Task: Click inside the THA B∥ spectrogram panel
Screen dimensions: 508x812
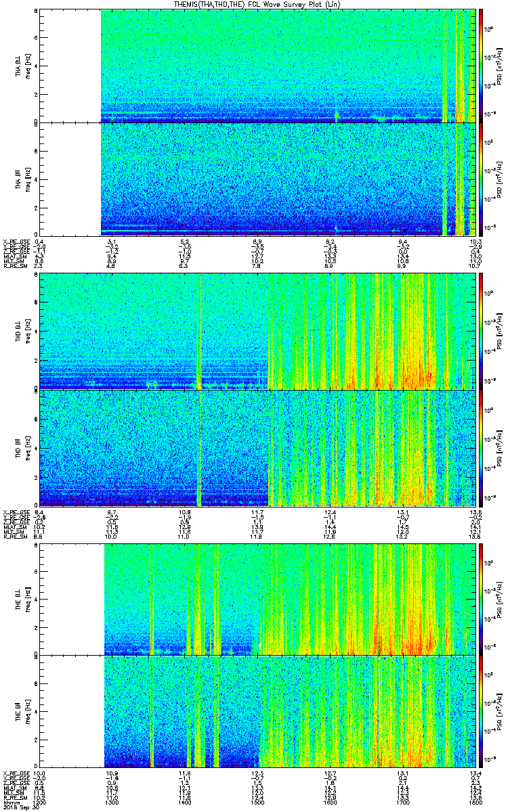Action: click(x=256, y=179)
